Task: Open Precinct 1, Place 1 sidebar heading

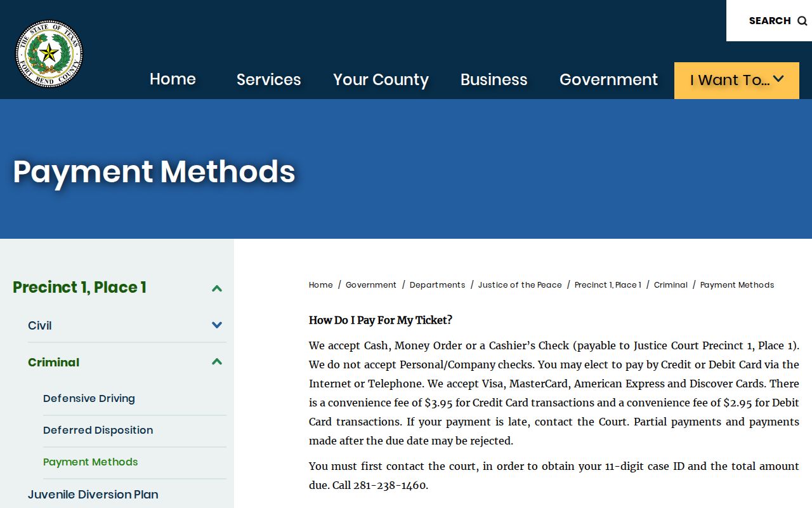Action: pyautogui.click(x=79, y=288)
